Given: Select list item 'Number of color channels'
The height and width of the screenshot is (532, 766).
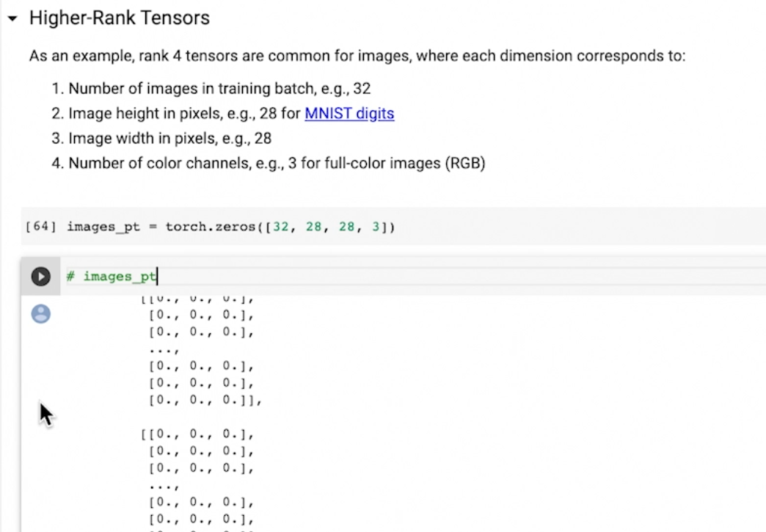Looking at the screenshot, I should pos(277,163).
